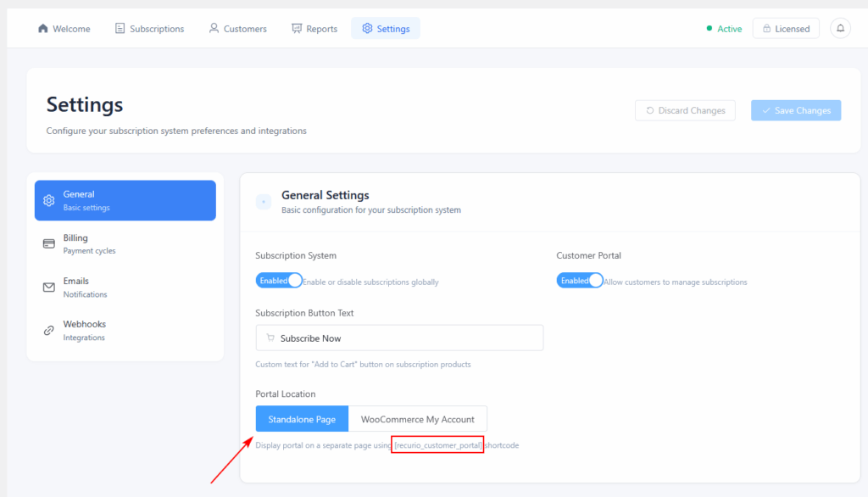Screen dimensions: 868x497
Task: Click the notification bell icon
Action: coord(840,29)
